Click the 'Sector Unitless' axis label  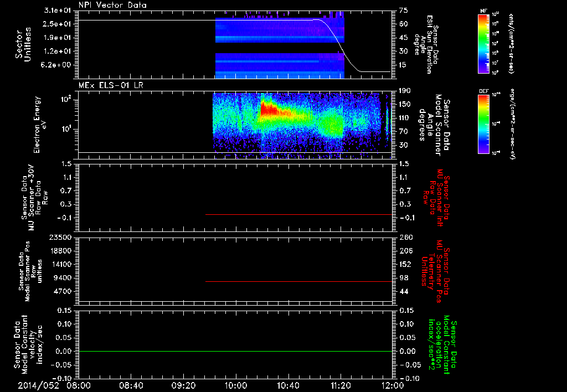[23, 44]
